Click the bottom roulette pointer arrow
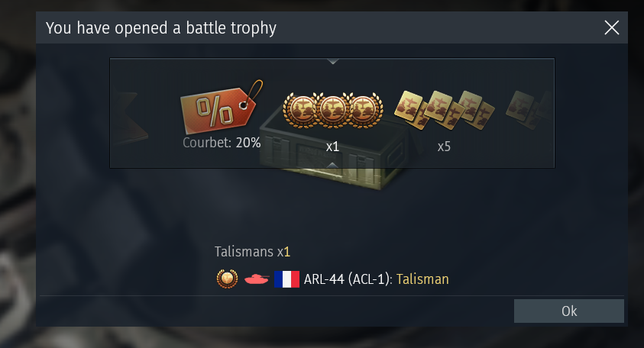644x348 pixels. pos(332,165)
